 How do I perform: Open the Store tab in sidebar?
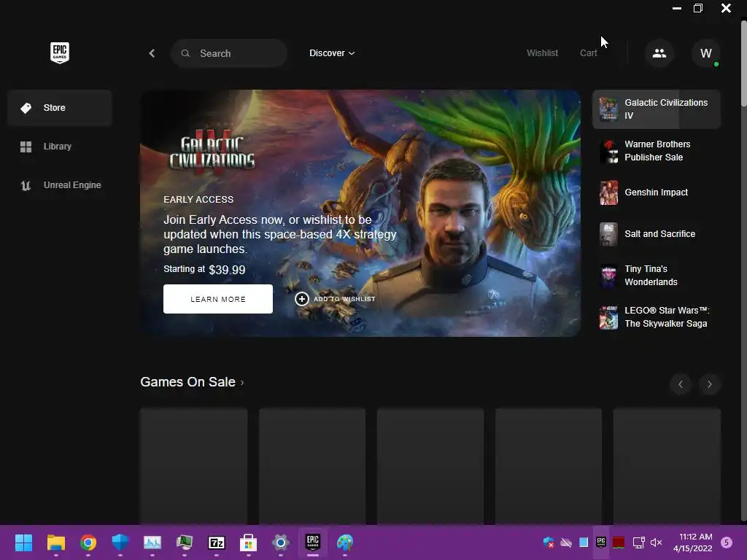60,108
